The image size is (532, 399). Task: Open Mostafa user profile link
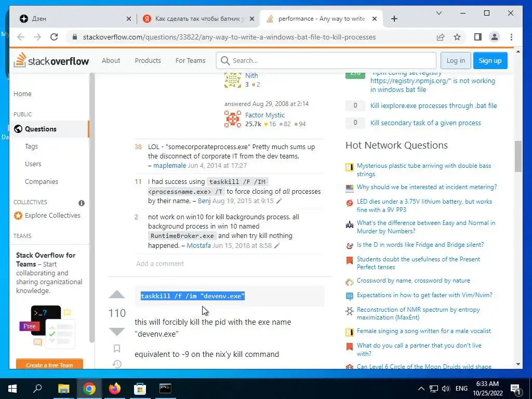point(198,245)
